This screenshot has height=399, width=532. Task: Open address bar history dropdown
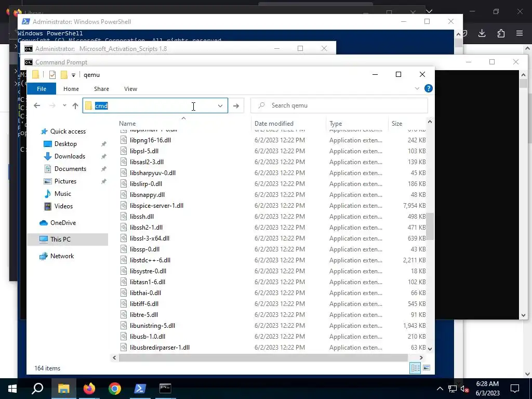[x=220, y=106]
